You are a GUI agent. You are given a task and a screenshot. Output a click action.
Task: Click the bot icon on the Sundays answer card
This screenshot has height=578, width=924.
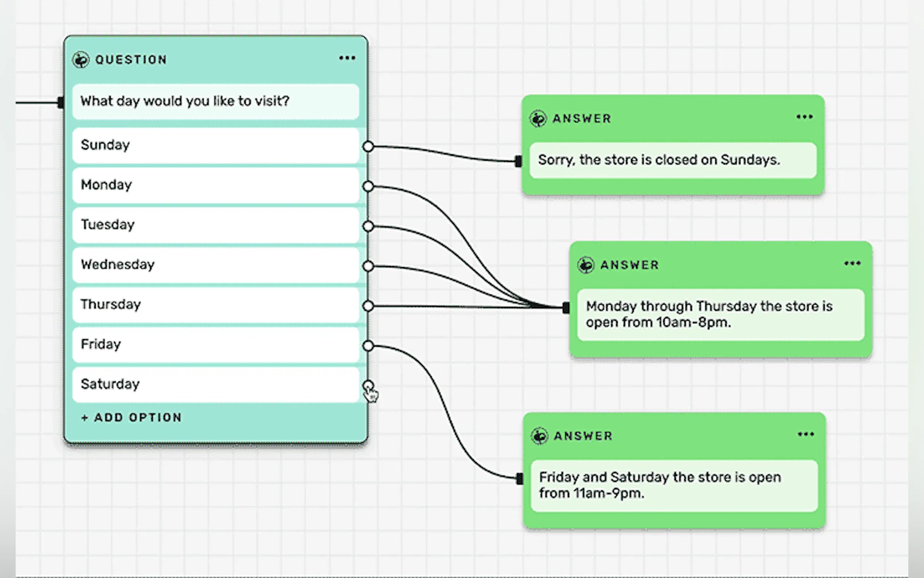coord(538,119)
